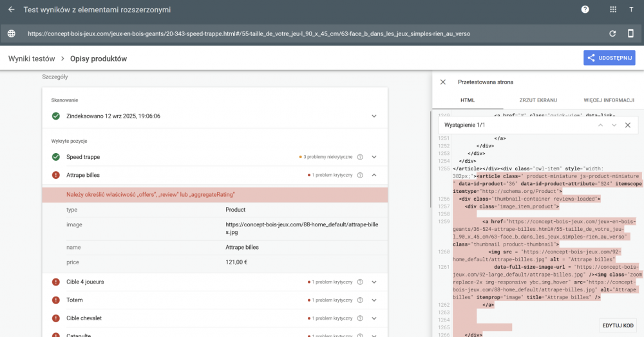Click the Opisy produktów breadcrumb
This screenshot has width=644, height=337.
point(99,59)
